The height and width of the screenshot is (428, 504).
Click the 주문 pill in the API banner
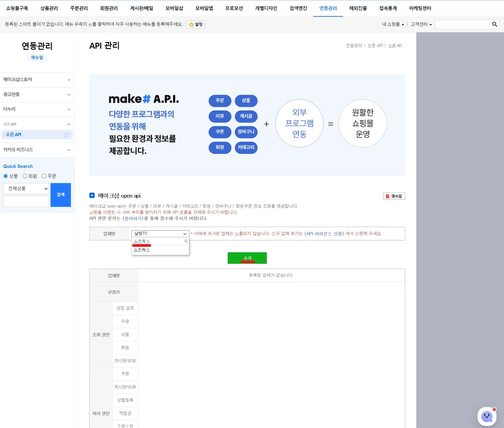[x=220, y=101]
